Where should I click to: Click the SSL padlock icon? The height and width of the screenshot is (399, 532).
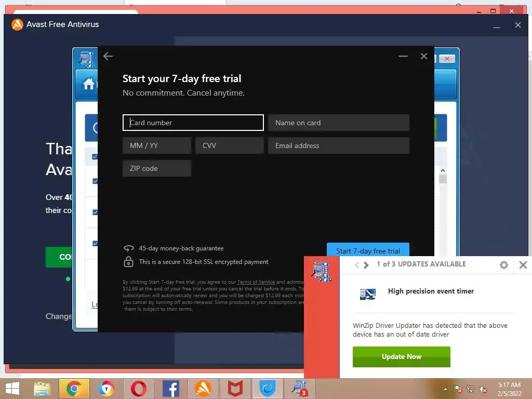pos(129,262)
